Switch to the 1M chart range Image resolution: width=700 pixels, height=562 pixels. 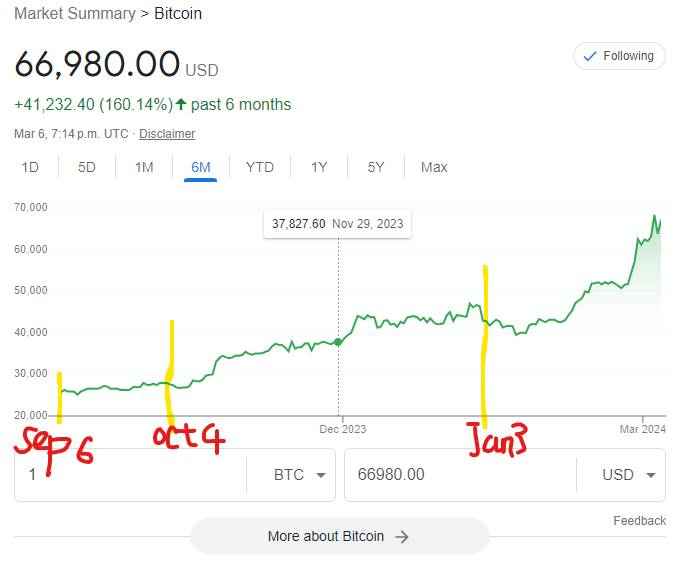[x=144, y=167]
